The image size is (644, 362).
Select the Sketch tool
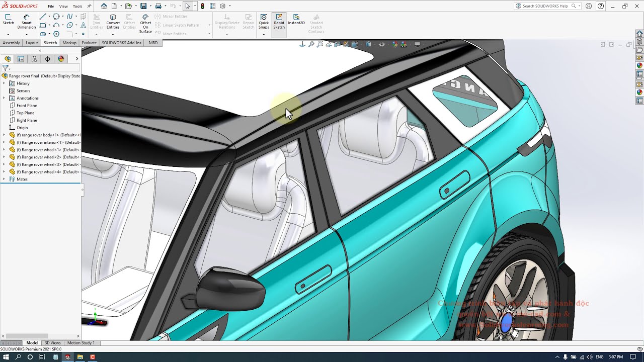(8, 19)
